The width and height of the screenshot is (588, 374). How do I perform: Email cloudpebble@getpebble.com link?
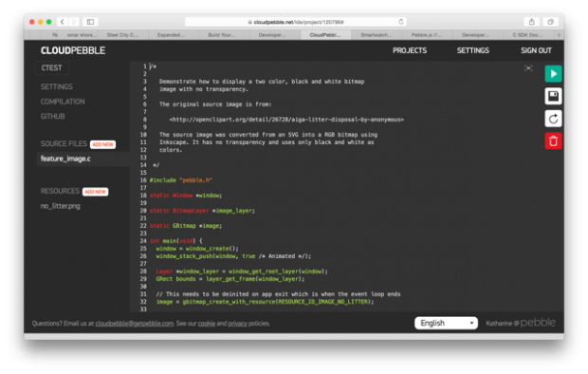coord(135,324)
